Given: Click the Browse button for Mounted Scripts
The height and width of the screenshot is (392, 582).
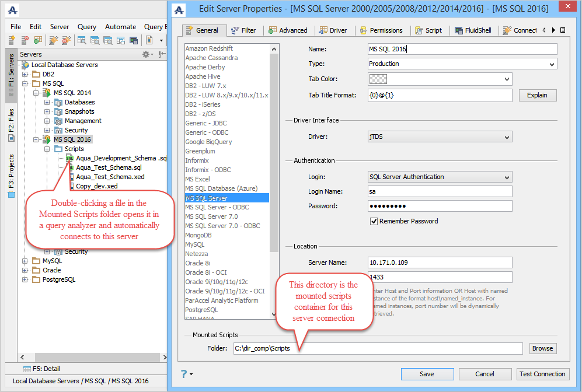Looking at the screenshot, I should 542,348.
